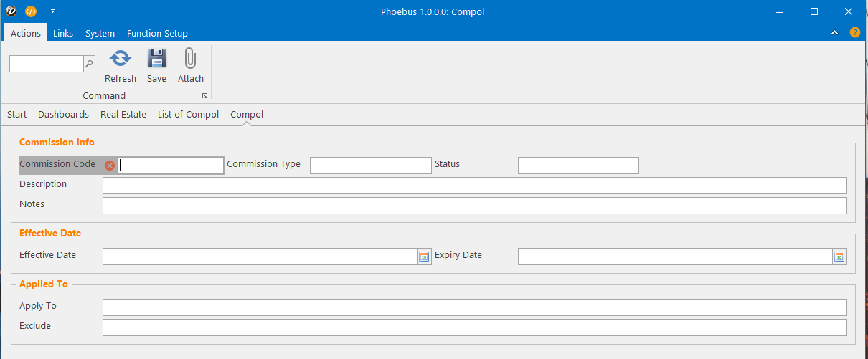Click the orange code icon in the title bar
868x359 pixels.
click(x=31, y=11)
